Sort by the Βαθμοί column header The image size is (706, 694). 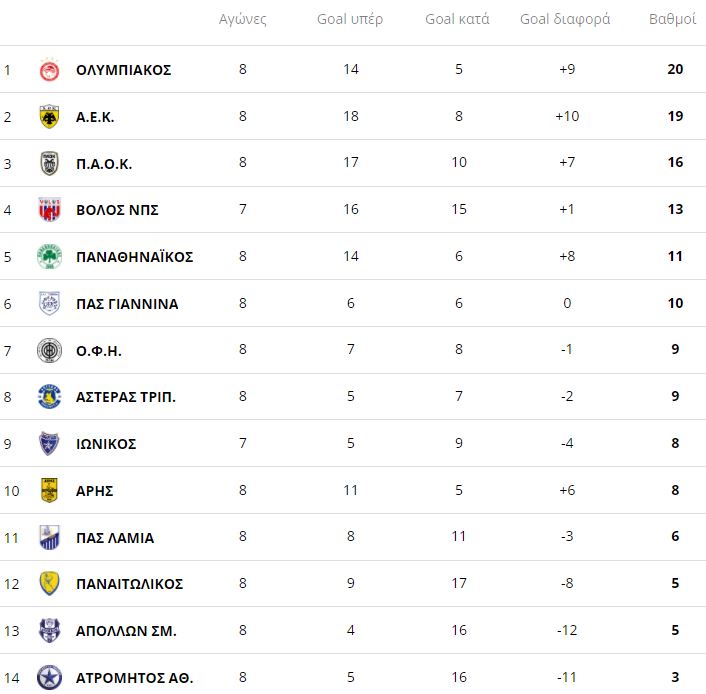coord(673,19)
